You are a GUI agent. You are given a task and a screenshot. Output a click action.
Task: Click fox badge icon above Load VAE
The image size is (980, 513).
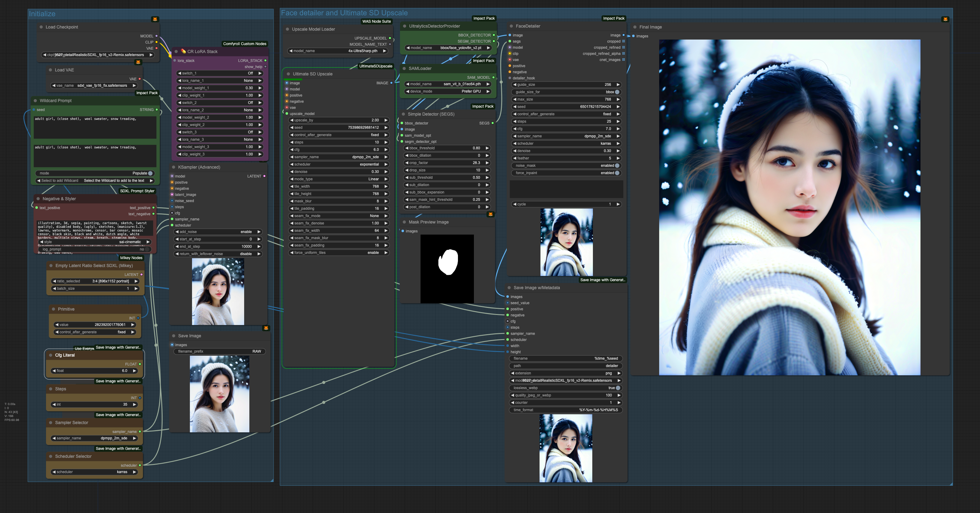138,62
